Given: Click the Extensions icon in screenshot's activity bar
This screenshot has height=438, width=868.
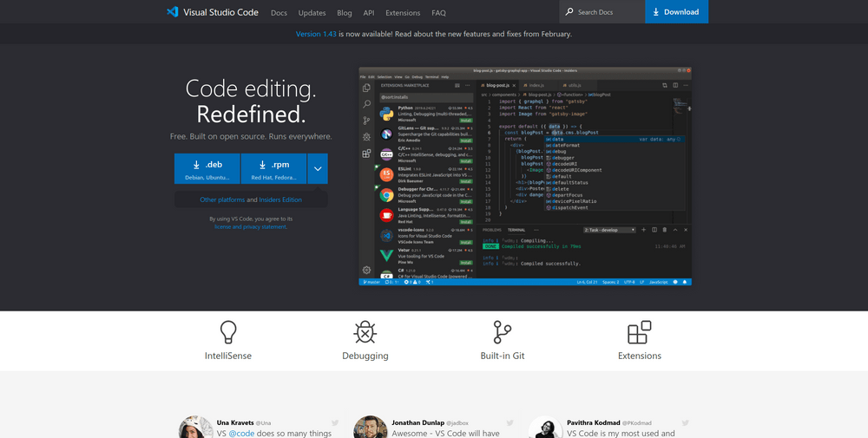Looking at the screenshot, I should coord(366,154).
